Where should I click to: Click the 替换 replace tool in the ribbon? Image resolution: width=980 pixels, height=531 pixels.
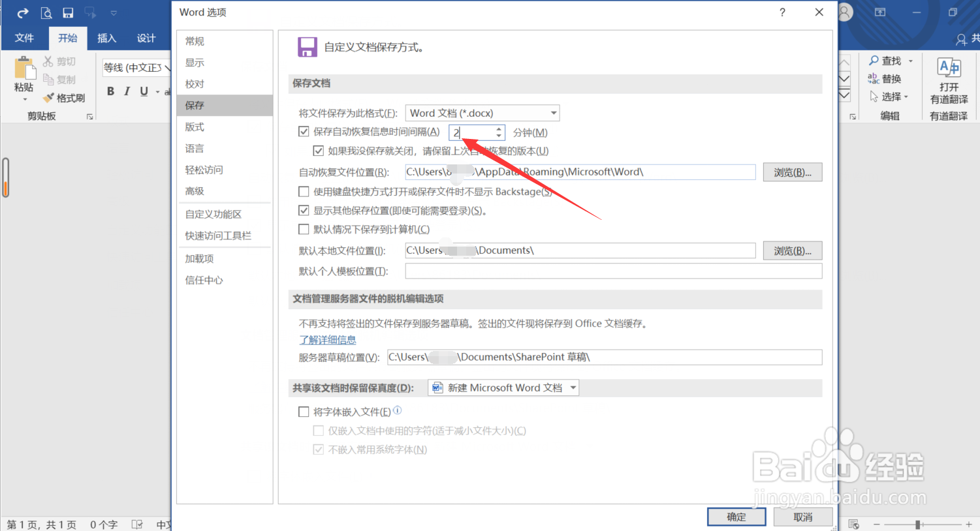pyautogui.click(x=885, y=79)
